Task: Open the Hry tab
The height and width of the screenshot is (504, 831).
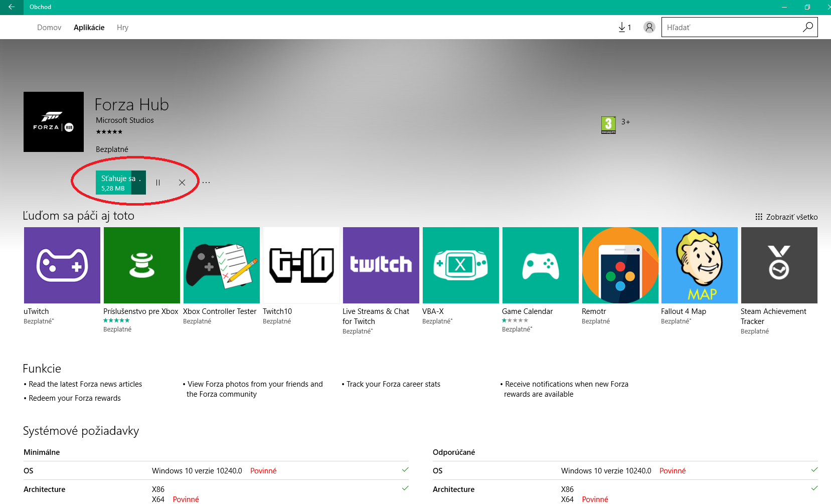Action: click(122, 28)
